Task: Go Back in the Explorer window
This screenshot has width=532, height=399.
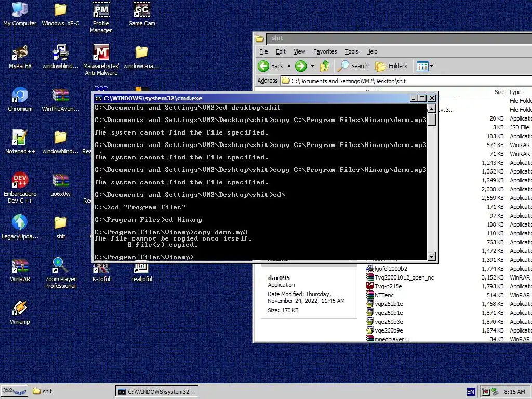Action: (x=270, y=66)
